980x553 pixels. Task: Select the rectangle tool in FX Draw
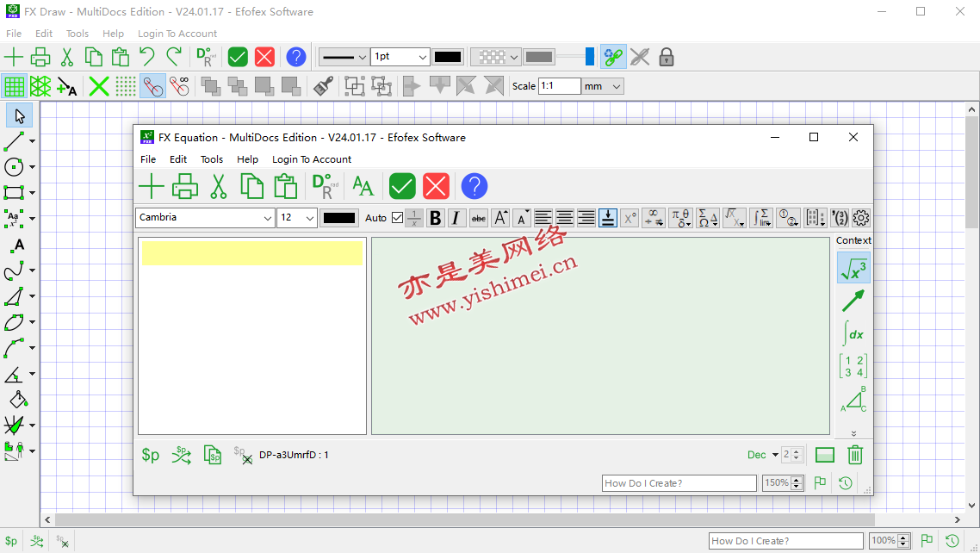[x=15, y=192]
